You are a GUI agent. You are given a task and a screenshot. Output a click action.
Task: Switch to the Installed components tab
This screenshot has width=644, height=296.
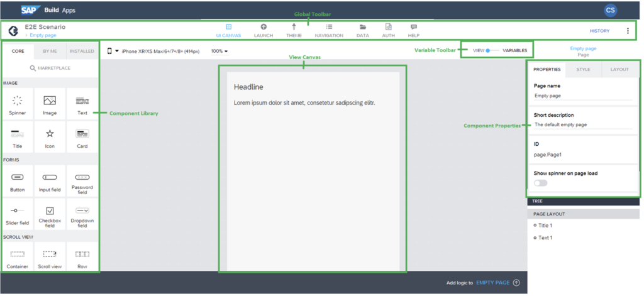tap(82, 51)
